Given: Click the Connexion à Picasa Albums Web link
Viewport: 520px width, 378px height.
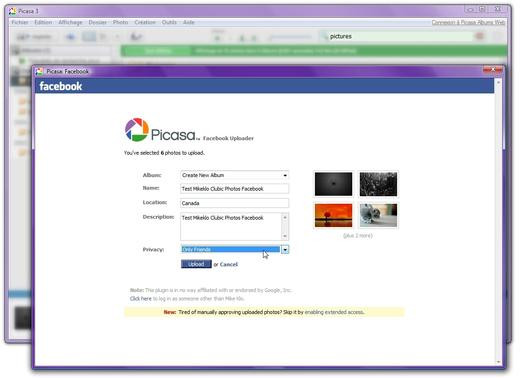Looking at the screenshot, I should click(x=468, y=22).
